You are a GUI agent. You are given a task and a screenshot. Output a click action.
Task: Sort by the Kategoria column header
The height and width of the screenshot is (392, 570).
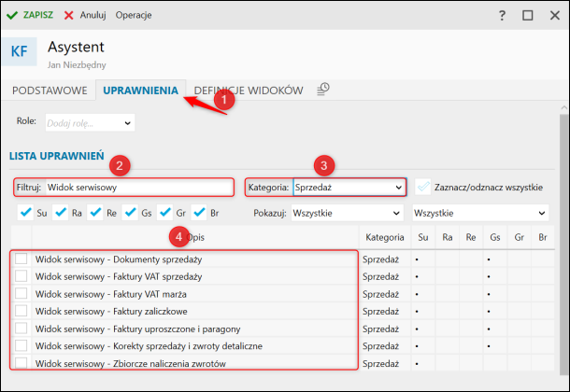pos(385,237)
